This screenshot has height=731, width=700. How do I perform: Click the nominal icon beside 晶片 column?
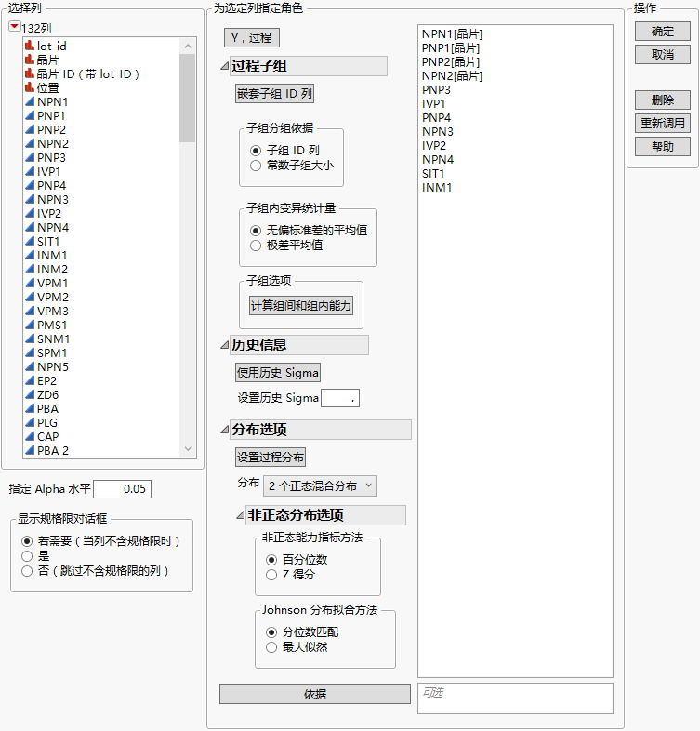pyautogui.click(x=30, y=60)
